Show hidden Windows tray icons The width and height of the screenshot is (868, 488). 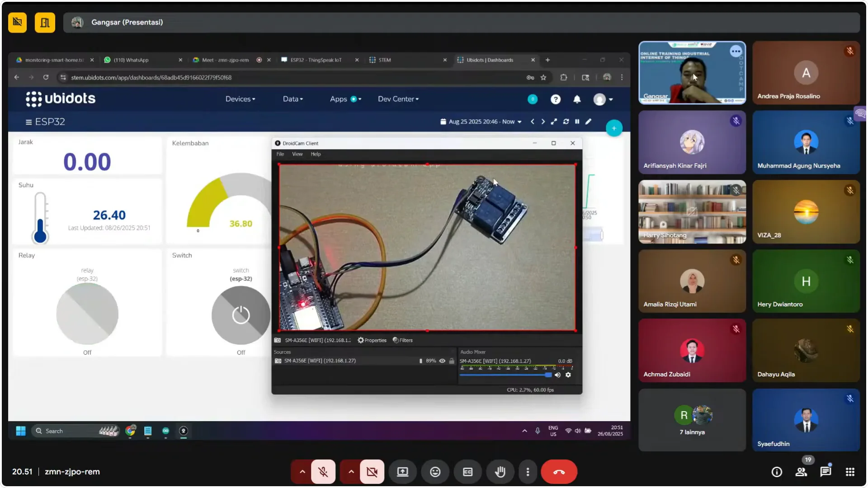tap(524, 431)
